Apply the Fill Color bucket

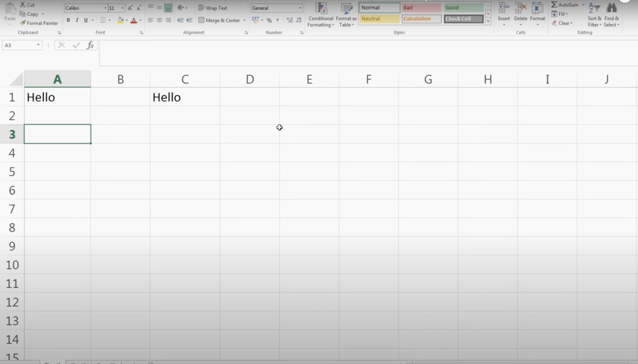pyautogui.click(x=120, y=20)
